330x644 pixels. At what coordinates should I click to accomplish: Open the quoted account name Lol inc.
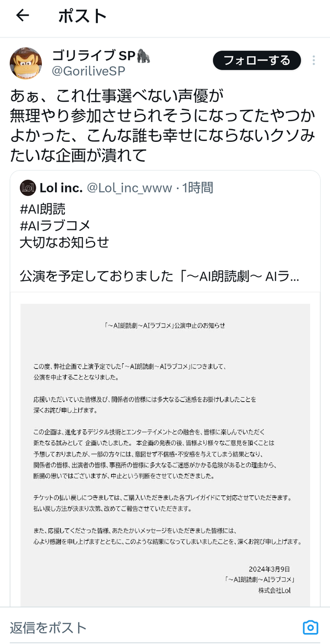[61, 188]
